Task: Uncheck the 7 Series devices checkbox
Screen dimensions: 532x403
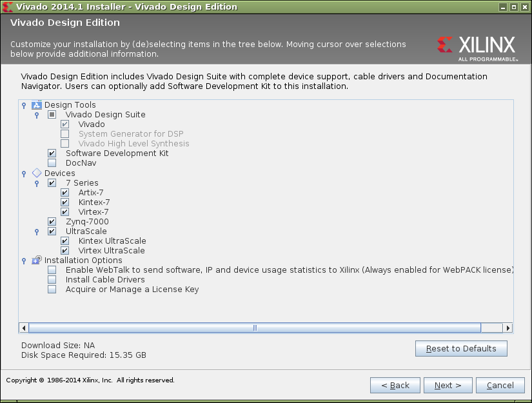Action: (x=52, y=183)
